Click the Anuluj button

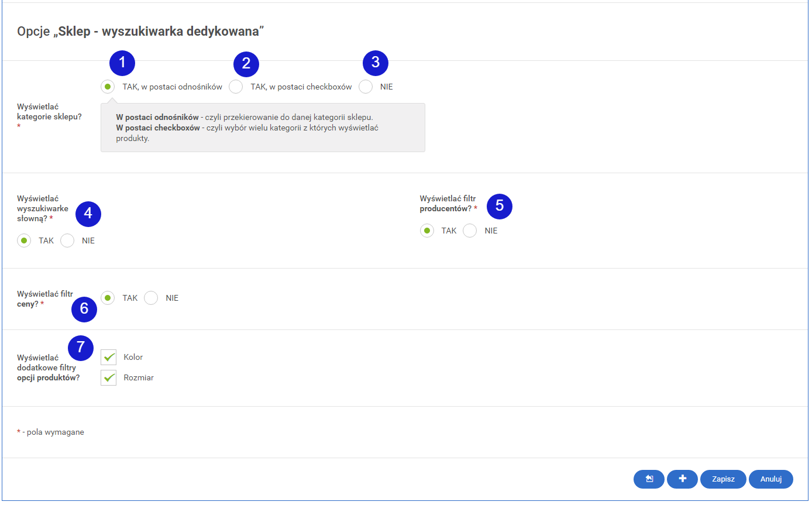pos(770,479)
